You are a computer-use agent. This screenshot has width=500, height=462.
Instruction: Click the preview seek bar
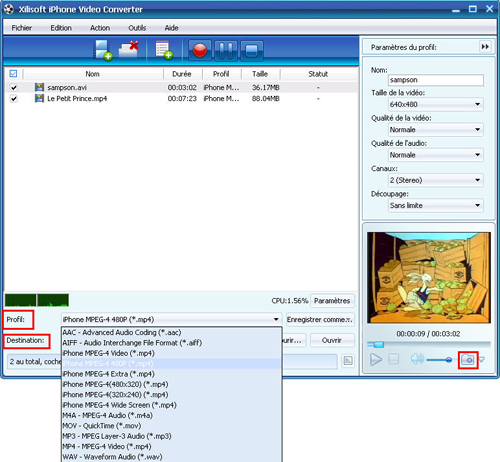pos(429,344)
